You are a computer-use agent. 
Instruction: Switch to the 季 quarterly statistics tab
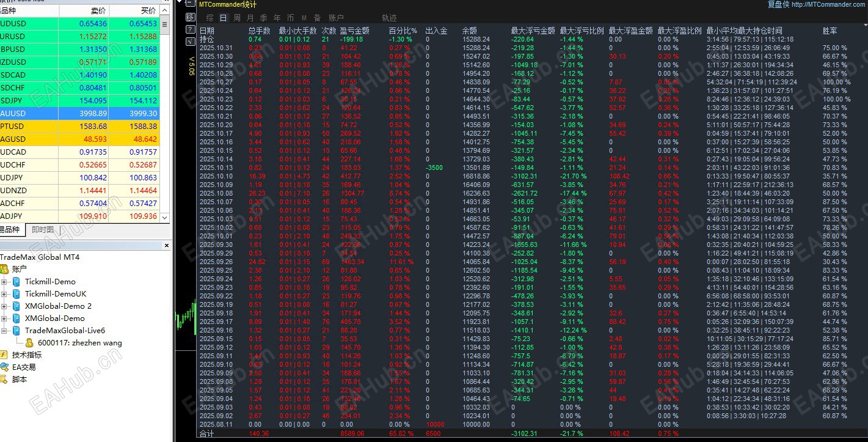coord(264,18)
